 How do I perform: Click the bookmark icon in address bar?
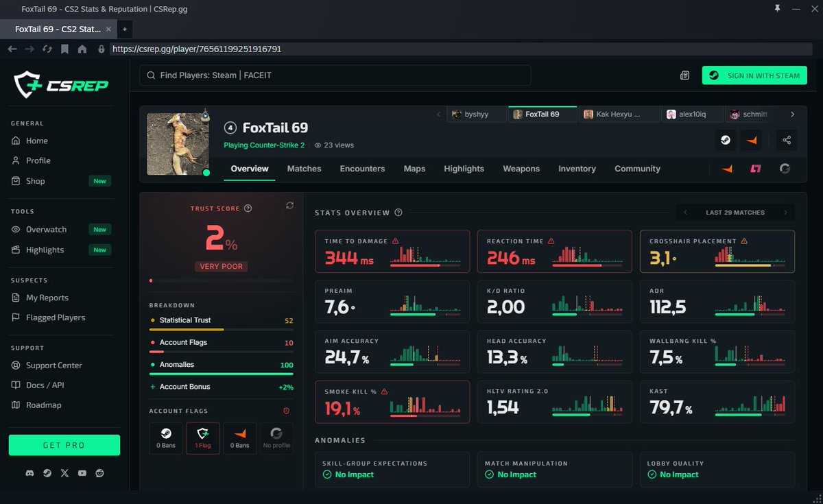(x=64, y=49)
